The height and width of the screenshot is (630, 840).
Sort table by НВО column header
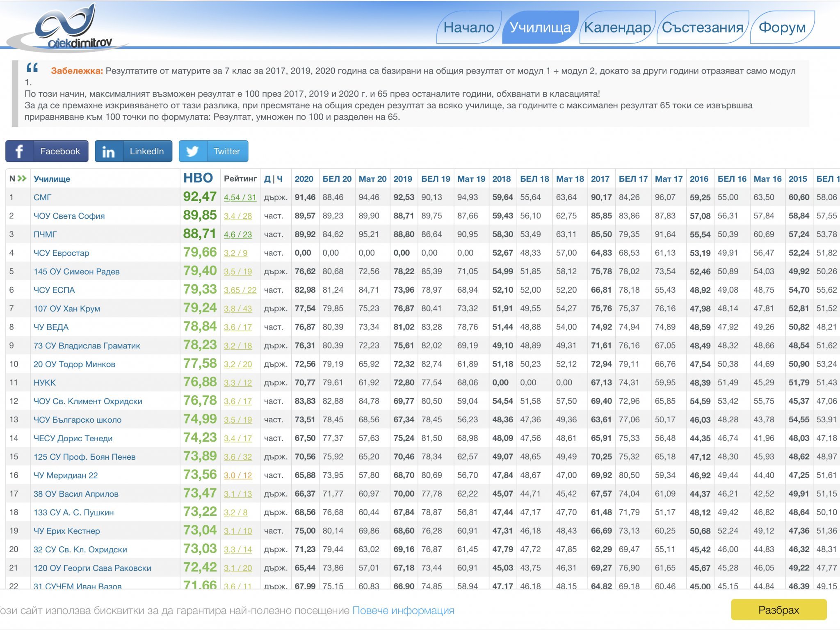click(198, 178)
